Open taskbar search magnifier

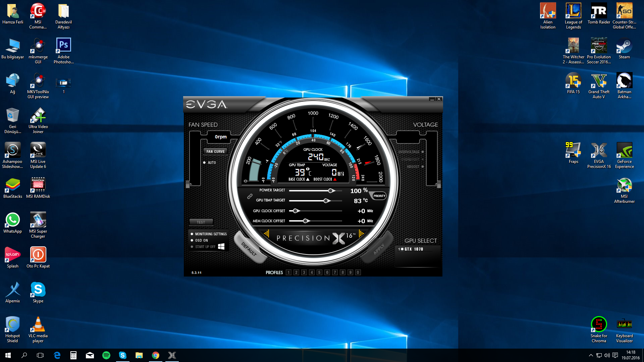tap(24, 355)
